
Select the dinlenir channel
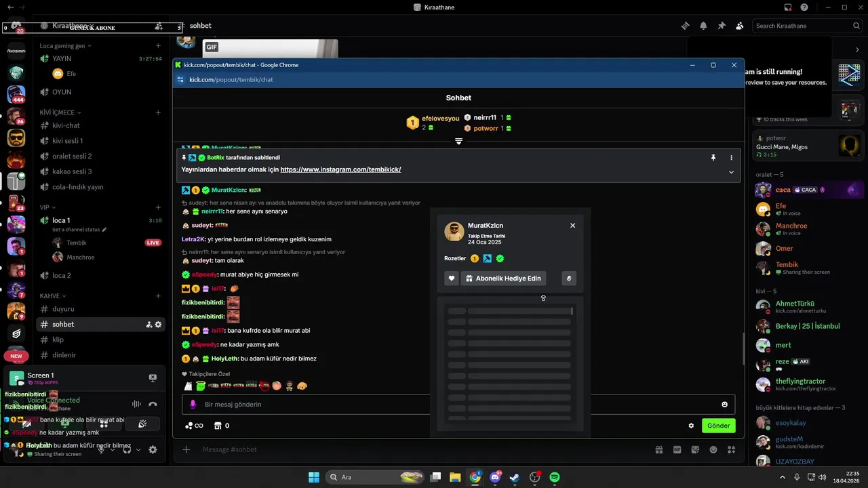tap(64, 355)
